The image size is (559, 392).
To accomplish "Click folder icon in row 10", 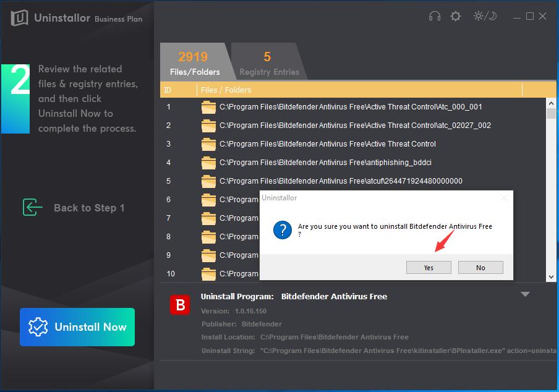I will [208, 274].
